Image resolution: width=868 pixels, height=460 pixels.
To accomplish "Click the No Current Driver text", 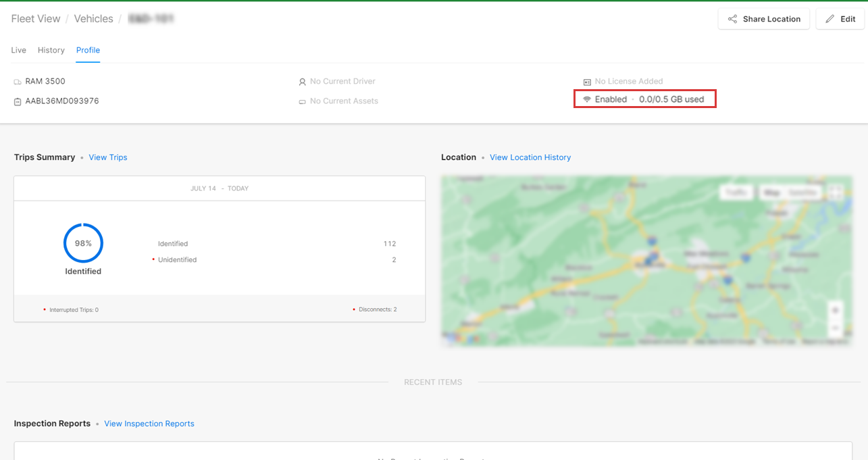I will click(342, 81).
